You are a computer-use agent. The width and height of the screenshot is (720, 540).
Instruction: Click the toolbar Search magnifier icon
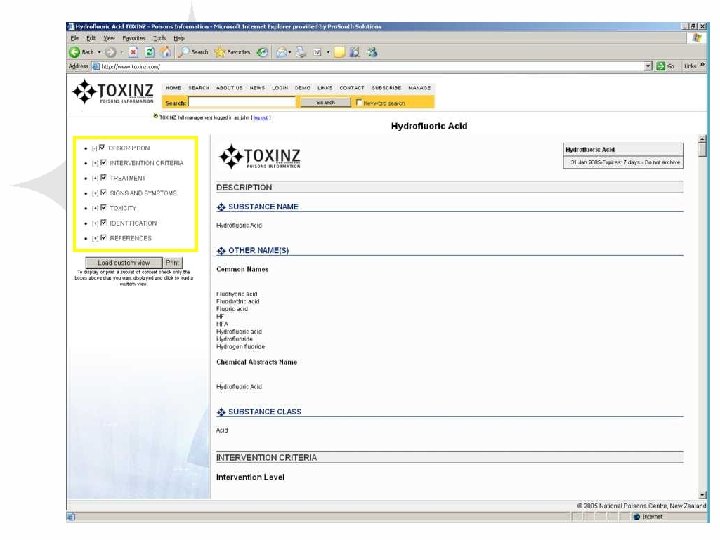pos(184,52)
